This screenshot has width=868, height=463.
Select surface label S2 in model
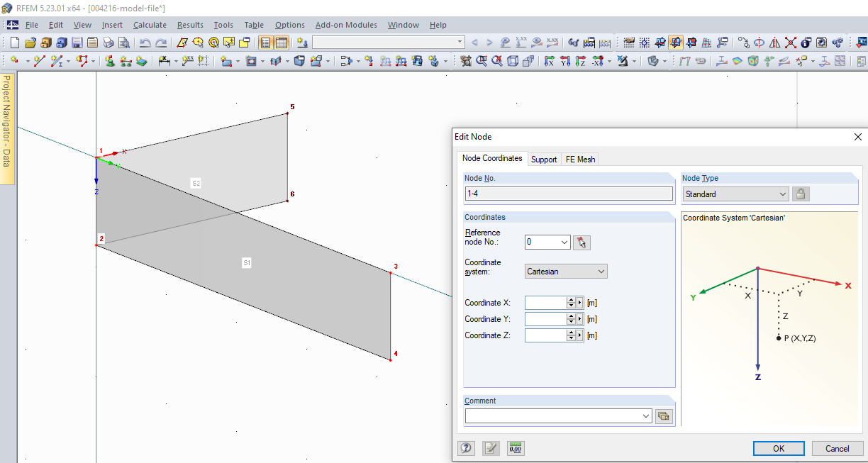tap(196, 184)
